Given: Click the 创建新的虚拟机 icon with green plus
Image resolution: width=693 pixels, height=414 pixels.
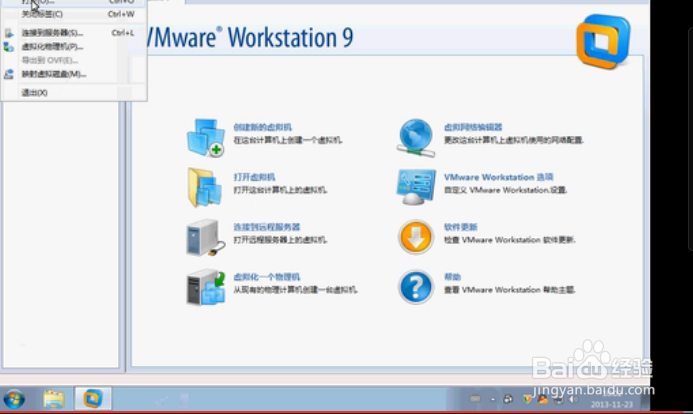Looking at the screenshot, I should [206, 137].
